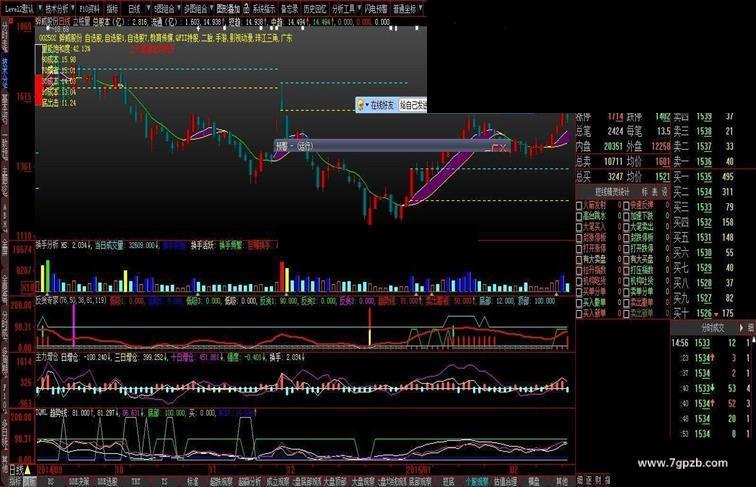Expand the 多图组合 dropdown arrow
The width and height of the screenshot is (756, 487).
(x=211, y=9)
